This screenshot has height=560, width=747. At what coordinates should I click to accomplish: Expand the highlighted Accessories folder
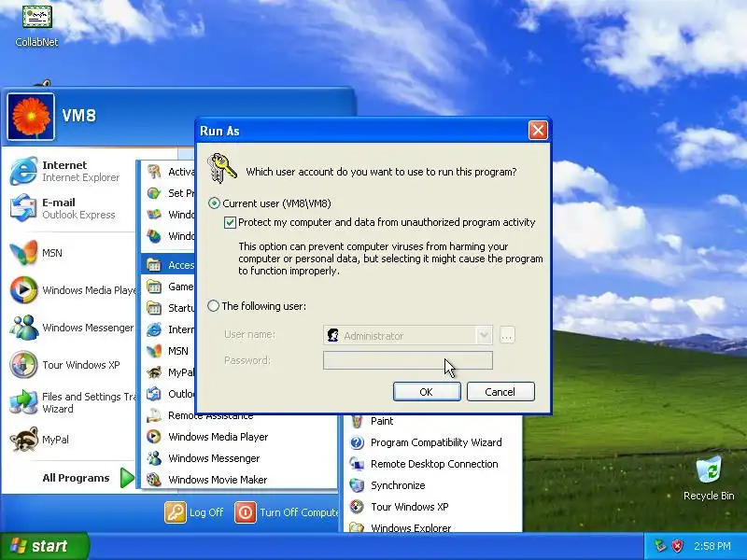point(169,265)
